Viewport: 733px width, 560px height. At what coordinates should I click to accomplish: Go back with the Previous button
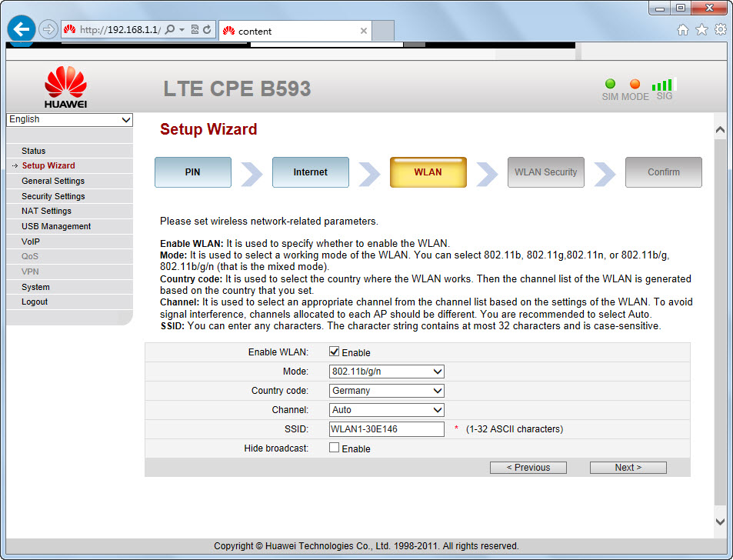click(x=528, y=468)
